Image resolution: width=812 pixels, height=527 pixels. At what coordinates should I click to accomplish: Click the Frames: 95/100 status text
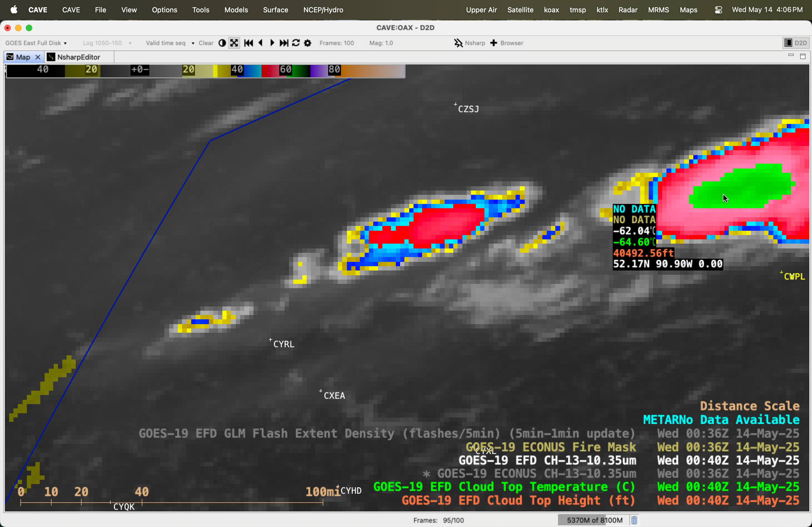438,520
